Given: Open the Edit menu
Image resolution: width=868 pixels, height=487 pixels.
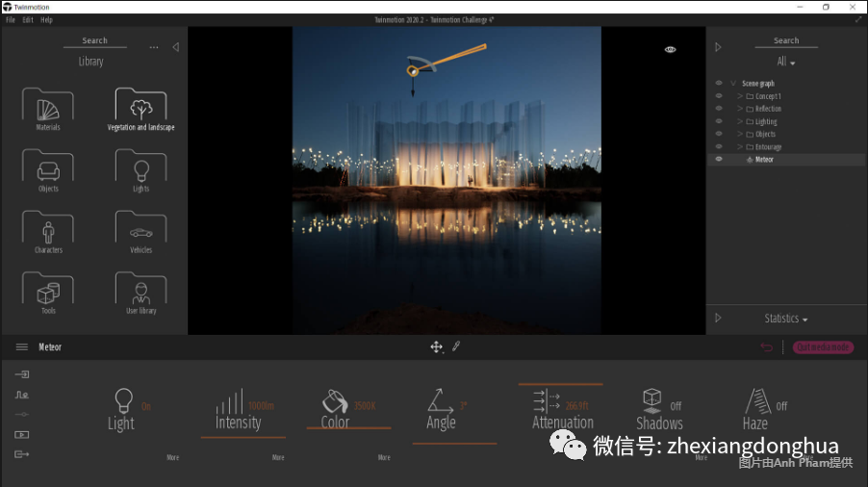Looking at the screenshot, I should coord(28,20).
